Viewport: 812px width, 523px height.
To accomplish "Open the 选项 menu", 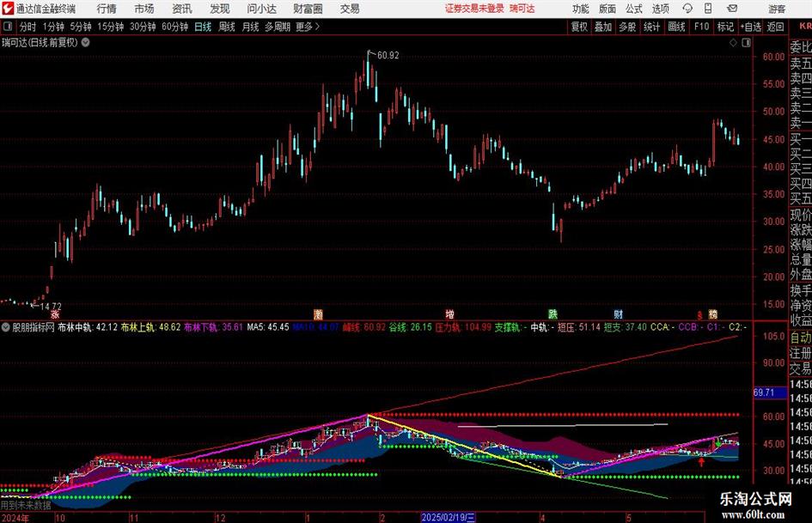I will point(660,9).
